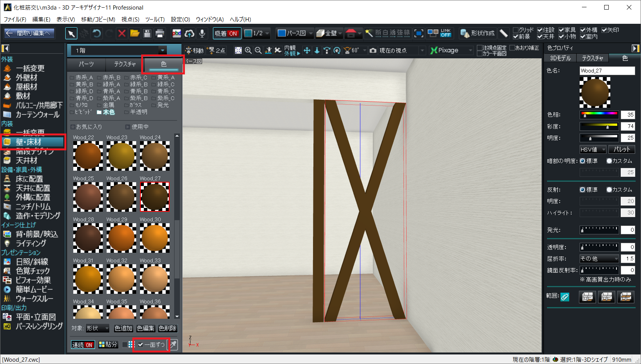This screenshot has height=364, width=641.
Task: Open the 1階 floor dropdown
Action: click(x=162, y=51)
